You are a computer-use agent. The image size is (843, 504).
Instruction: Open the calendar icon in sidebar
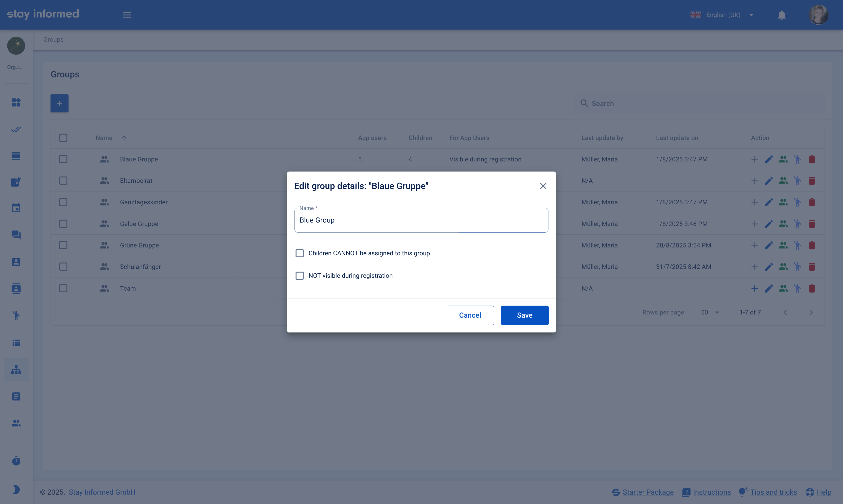pos(16,208)
